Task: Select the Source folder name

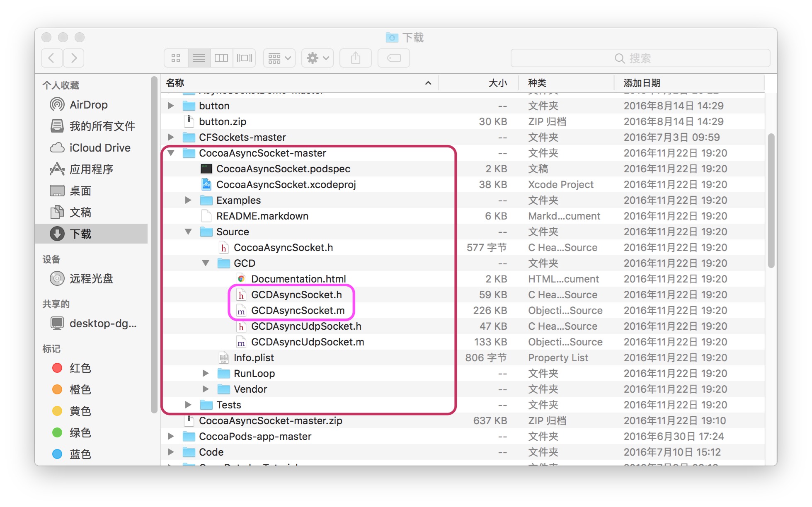Action: tap(233, 232)
